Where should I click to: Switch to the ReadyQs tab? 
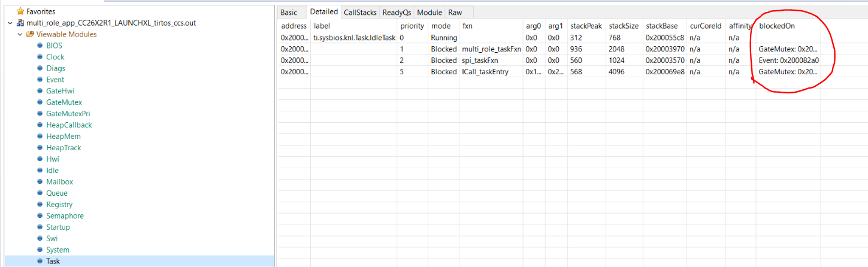click(397, 12)
